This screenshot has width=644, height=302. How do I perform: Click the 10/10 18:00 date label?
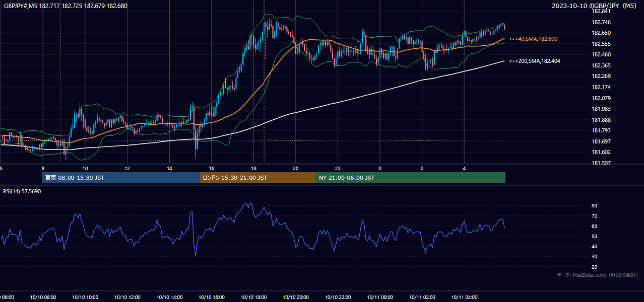253,297
